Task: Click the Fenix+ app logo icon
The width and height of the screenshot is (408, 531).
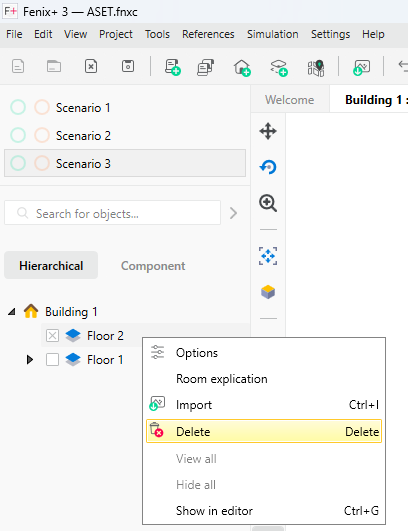Action: [10, 11]
